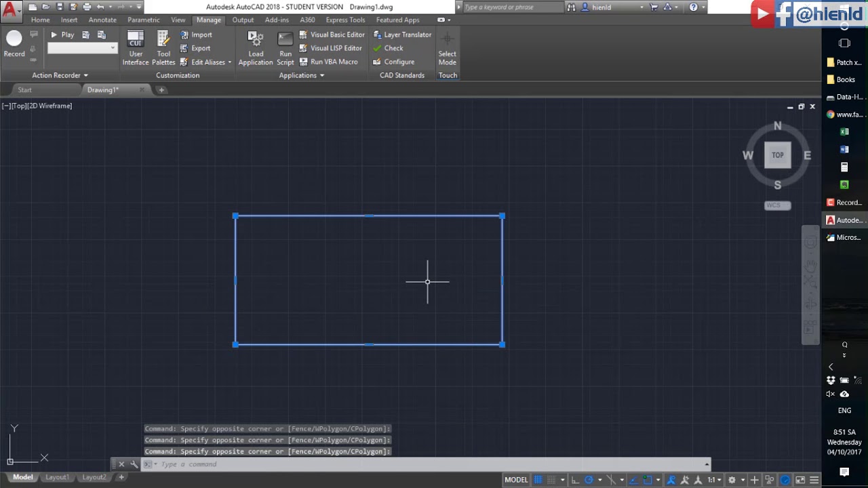This screenshot has width=868, height=488.
Task: Toggle snap mode in status bar
Action: coord(551,480)
